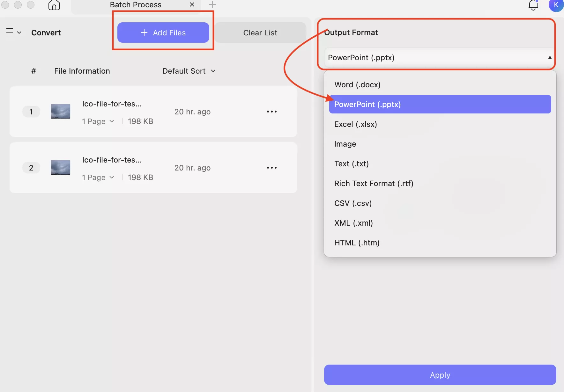Select the Image output option
This screenshot has width=564, height=392.
click(x=345, y=144)
